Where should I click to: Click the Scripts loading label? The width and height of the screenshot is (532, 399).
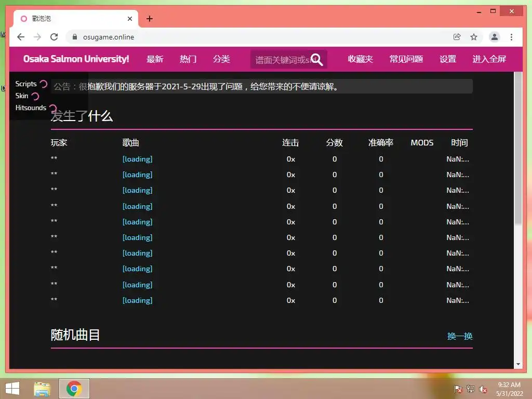(x=26, y=84)
